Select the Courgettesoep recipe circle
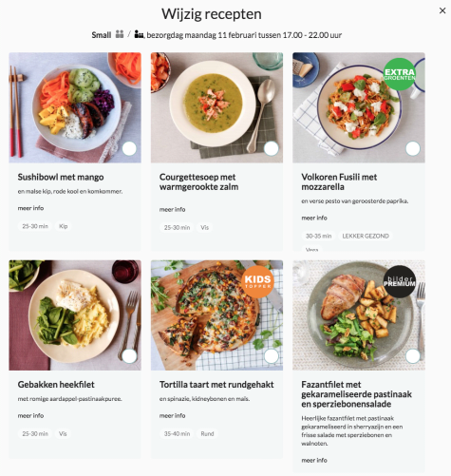Screen dimensions: 451x476 coord(272,148)
